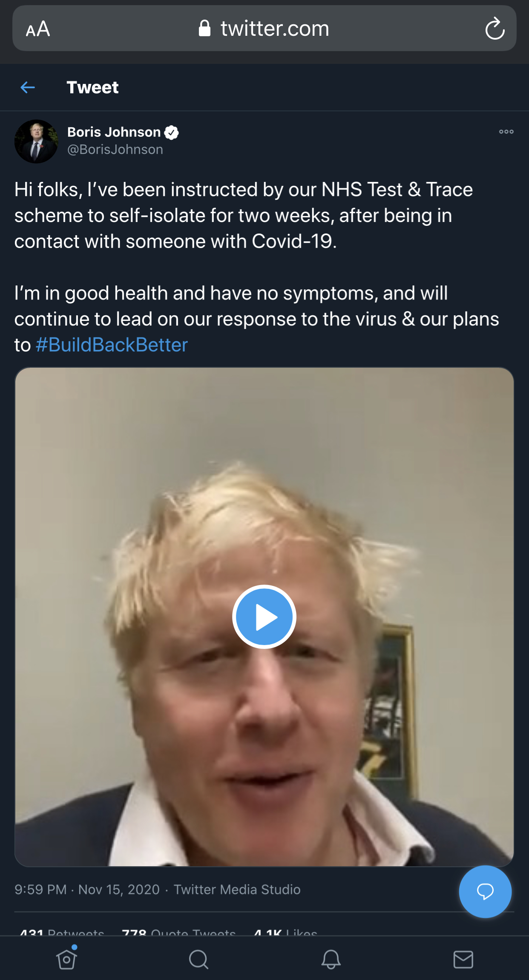The image size is (529, 980).
Task: Tap the tweet timestamp 9:59 PM
Action: coord(40,890)
